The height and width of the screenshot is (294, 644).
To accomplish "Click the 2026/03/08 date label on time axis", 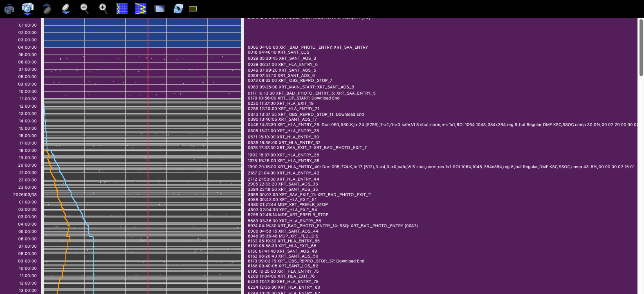I will point(25,195).
